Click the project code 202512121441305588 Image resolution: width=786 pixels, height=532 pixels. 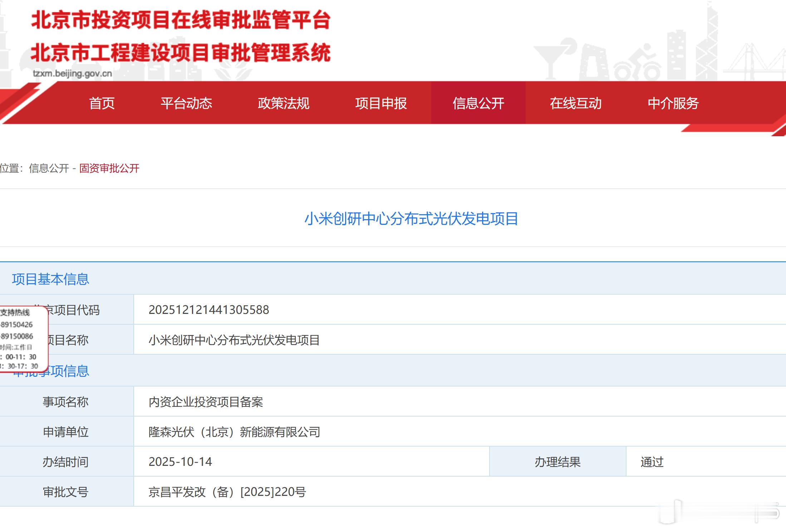[x=208, y=310]
